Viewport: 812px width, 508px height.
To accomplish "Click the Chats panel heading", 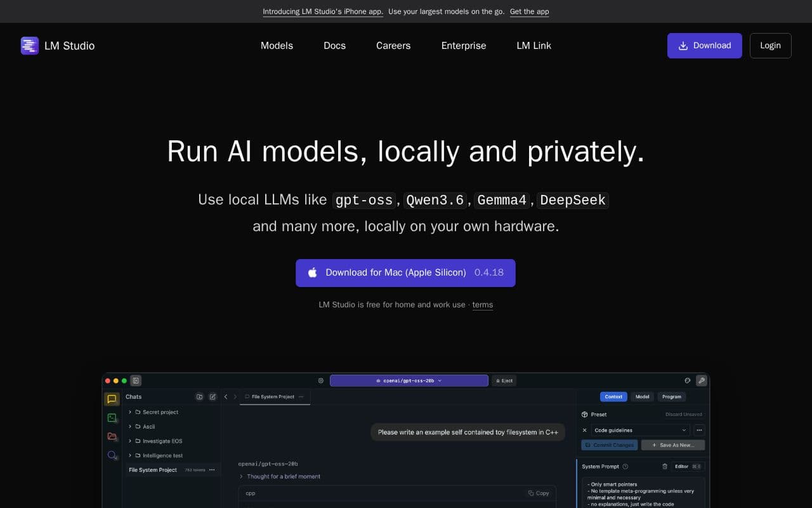I will (134, 397).
